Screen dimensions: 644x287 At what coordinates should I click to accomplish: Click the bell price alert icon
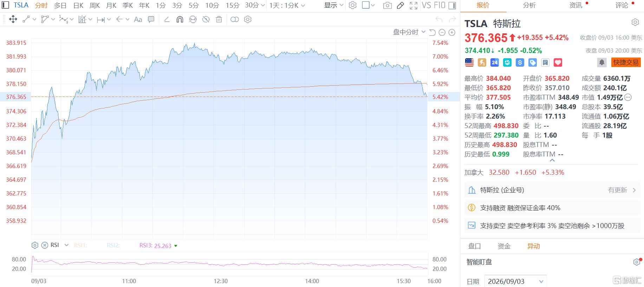(x=602, y=62)
